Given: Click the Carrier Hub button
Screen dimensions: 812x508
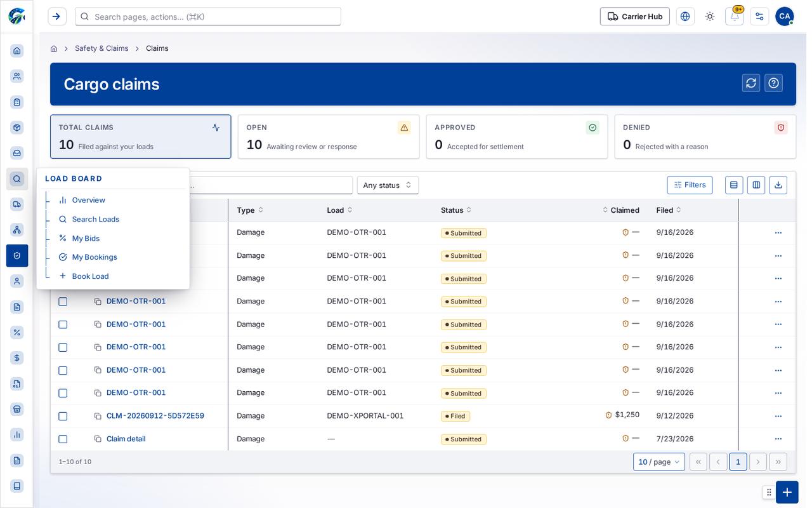Looking at the screenshot, I should point(635,17).
